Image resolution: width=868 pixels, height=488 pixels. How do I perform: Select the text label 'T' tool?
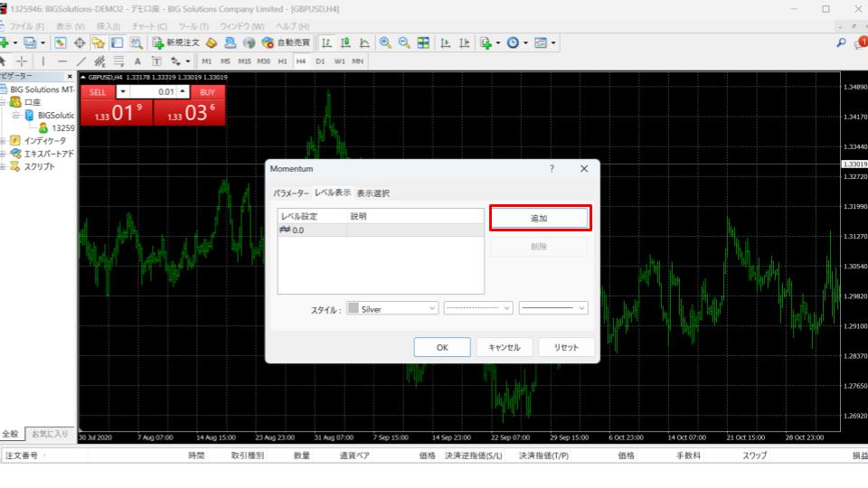coord(156,61)
